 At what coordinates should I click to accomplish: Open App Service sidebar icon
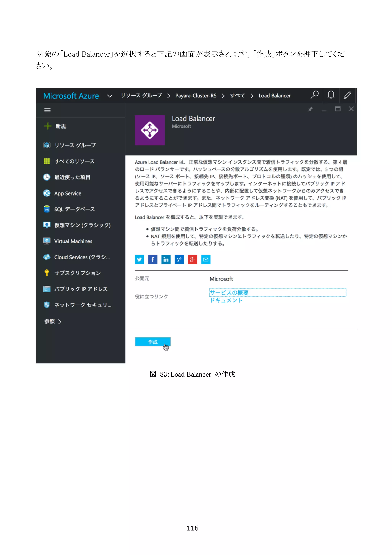[47, 193]
